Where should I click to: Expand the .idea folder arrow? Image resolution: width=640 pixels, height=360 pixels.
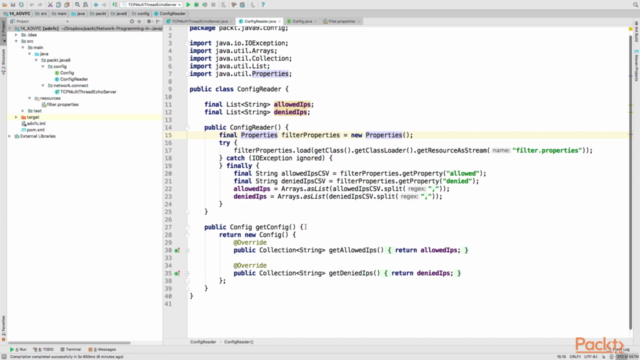[16, 35]
